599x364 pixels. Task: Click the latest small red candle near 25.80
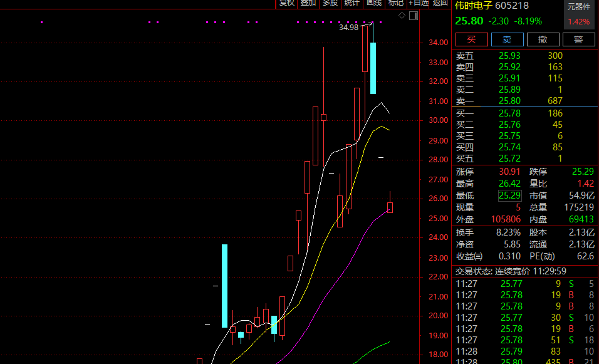click(x=390, y=207)
